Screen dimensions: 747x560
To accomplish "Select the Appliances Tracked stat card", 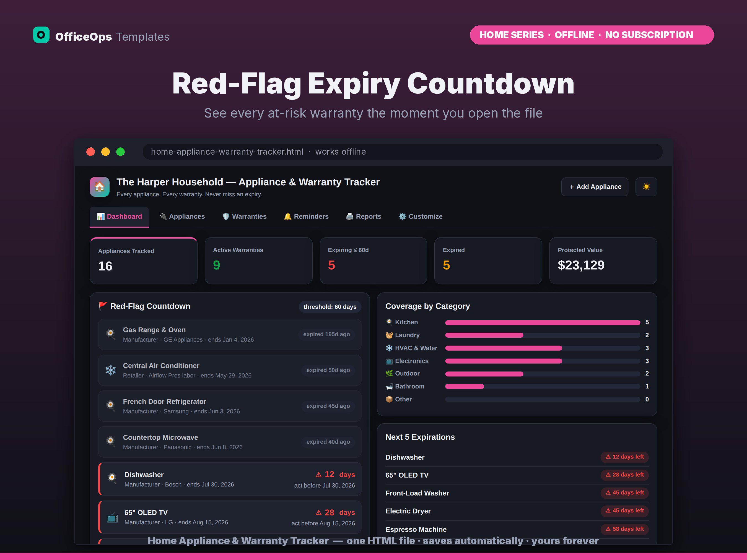I will click(x=144, y=261).
